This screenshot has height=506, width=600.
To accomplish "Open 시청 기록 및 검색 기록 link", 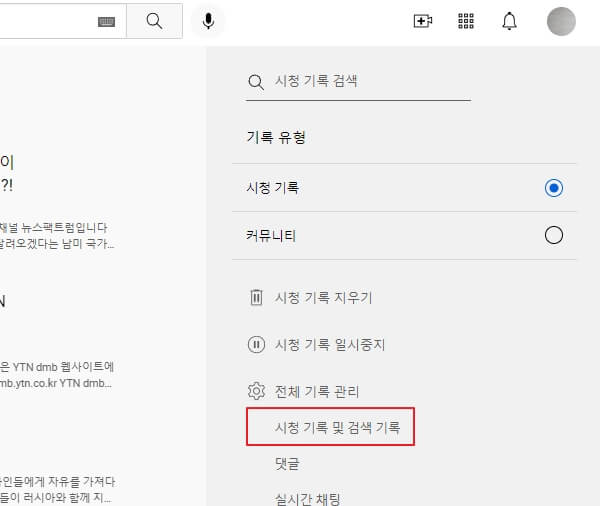I will coord(337,427).
